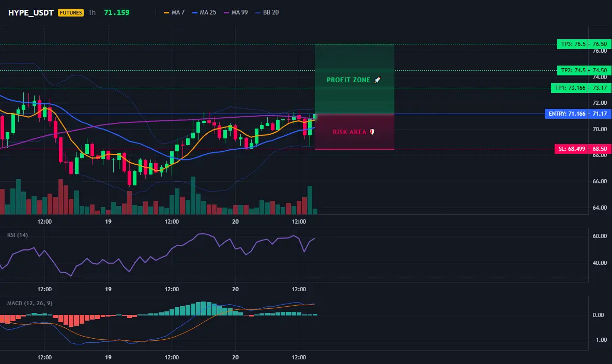Click the 68.50 axis price tag
Screen dimensions: 612x364
[x=600, y=149]
